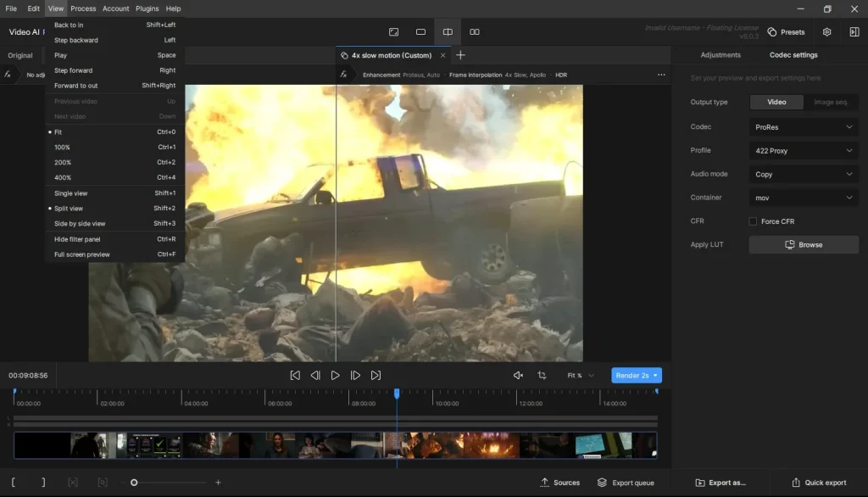The height and width of the screenshot is (497, 868).
Task: Choose 400% zoom in View menu
Action: pyautogui.click(x=114, y=177)
